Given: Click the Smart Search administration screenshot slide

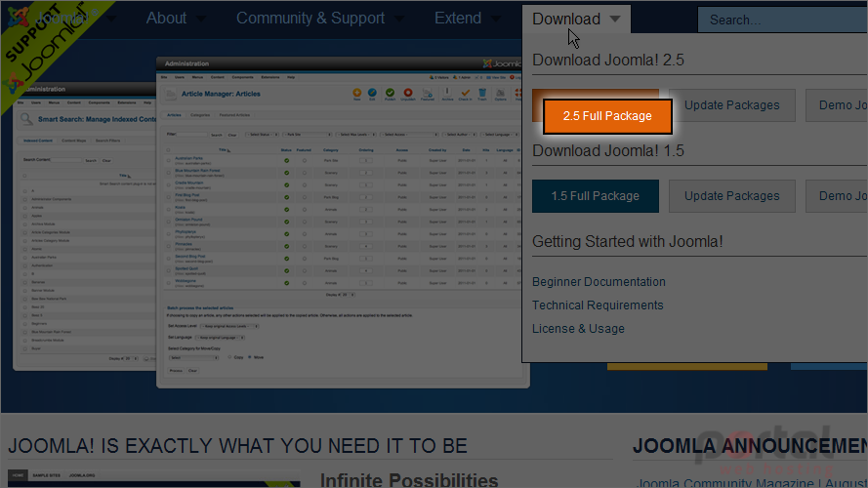Looking at the screenshot, I should tap(84, 225).
